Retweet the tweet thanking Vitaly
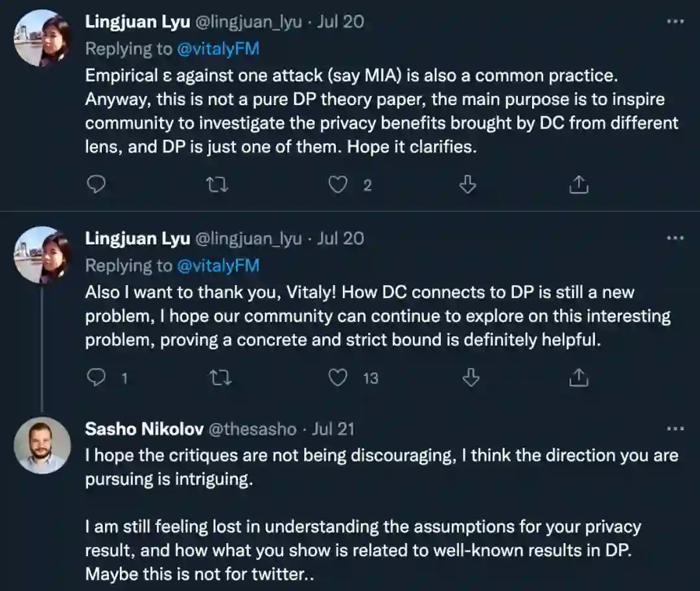This screenshot has height=591, width=700. click(x=221, y=378)
